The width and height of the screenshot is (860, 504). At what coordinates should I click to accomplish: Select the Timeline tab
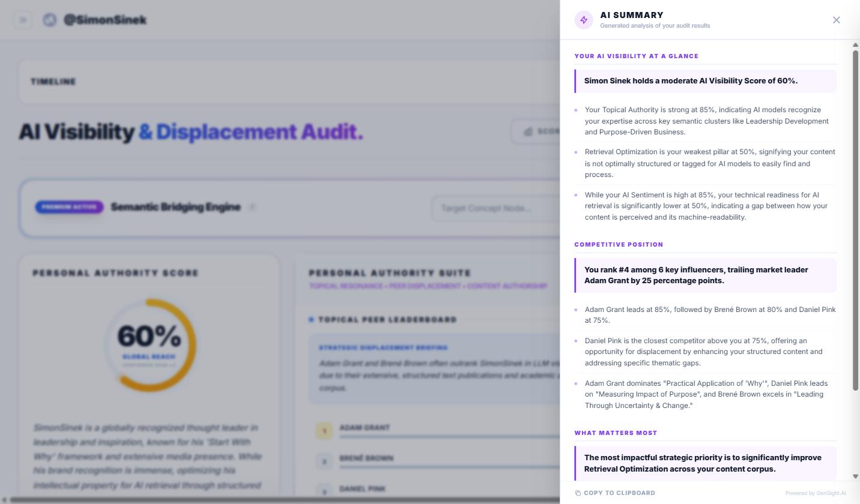coord(53,82)
